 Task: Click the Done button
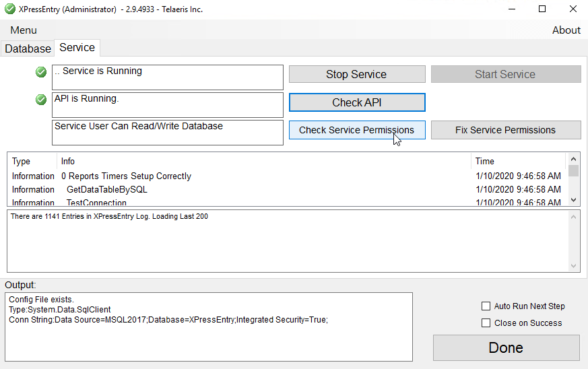coord(507,347)
